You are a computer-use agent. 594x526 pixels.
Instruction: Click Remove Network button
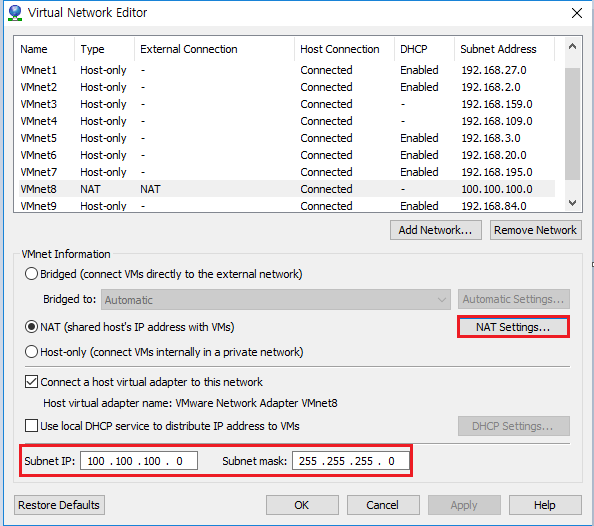point(536,230)
